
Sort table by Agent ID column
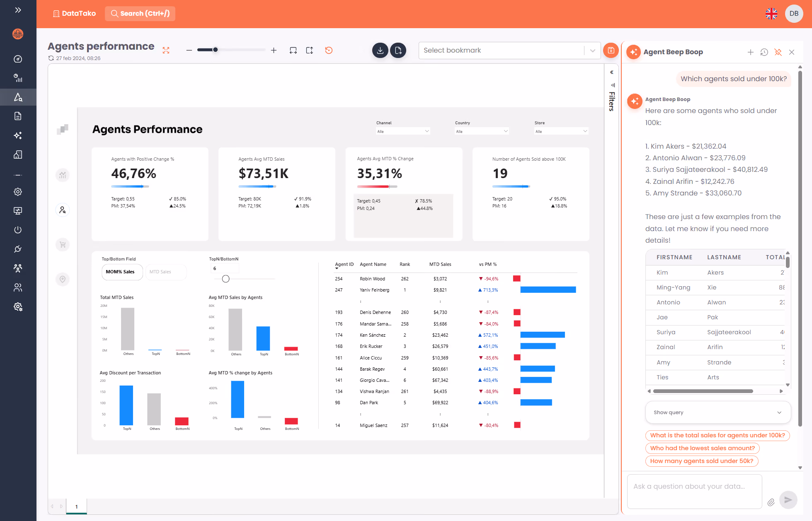coord(344,264)
